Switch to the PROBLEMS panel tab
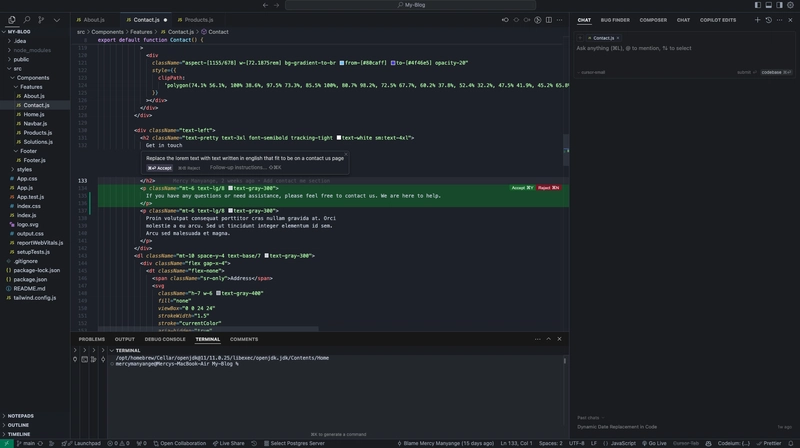 pyautogui.click(x=91, y=339)
